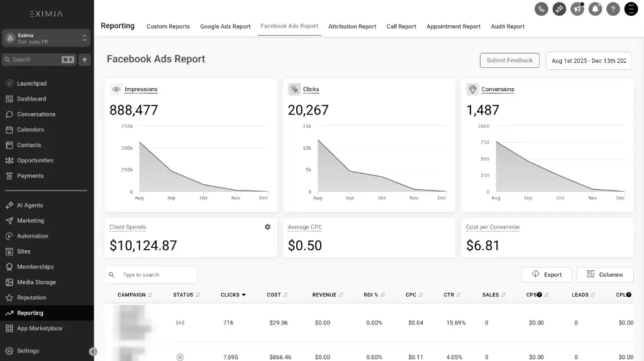The image size is (644, 361).
Task: Sort table by Sales column
Action: [x=494, y=295]
